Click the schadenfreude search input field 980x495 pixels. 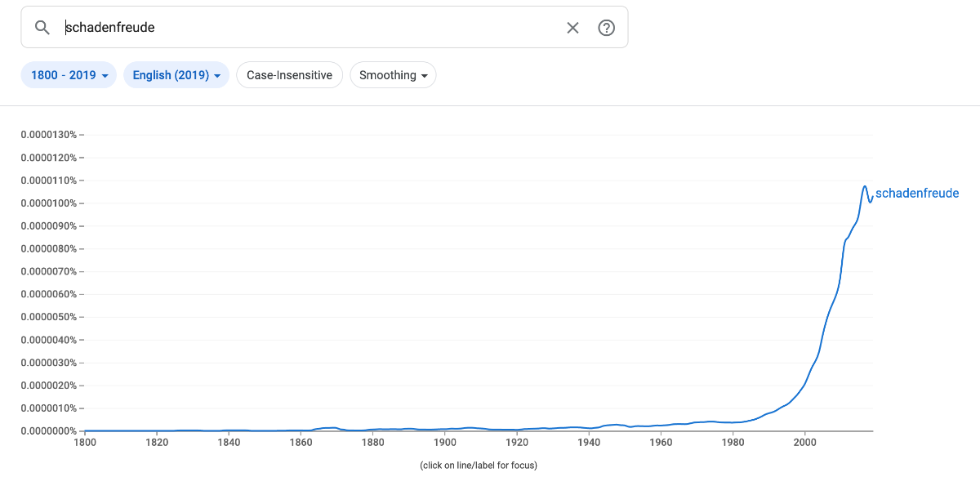310,28
